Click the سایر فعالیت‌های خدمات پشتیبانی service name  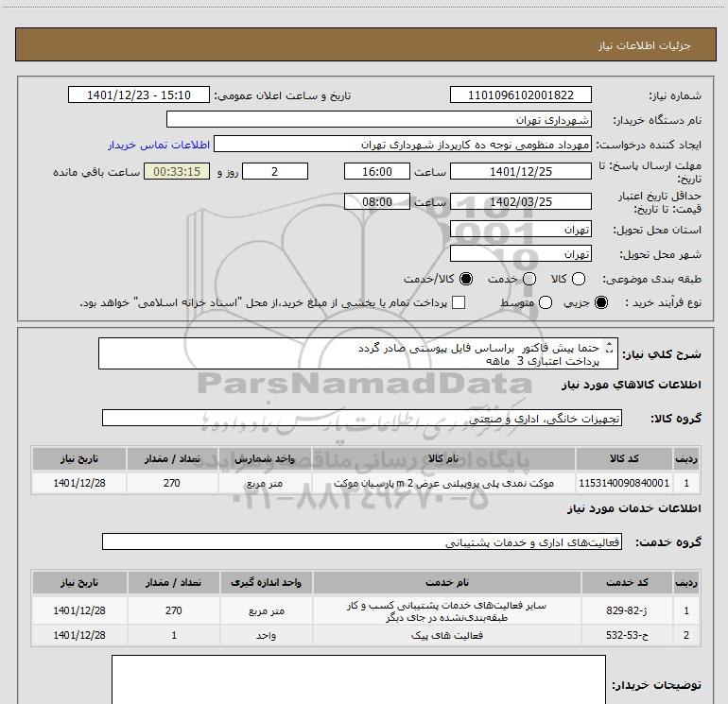click(x=446, y=611)
